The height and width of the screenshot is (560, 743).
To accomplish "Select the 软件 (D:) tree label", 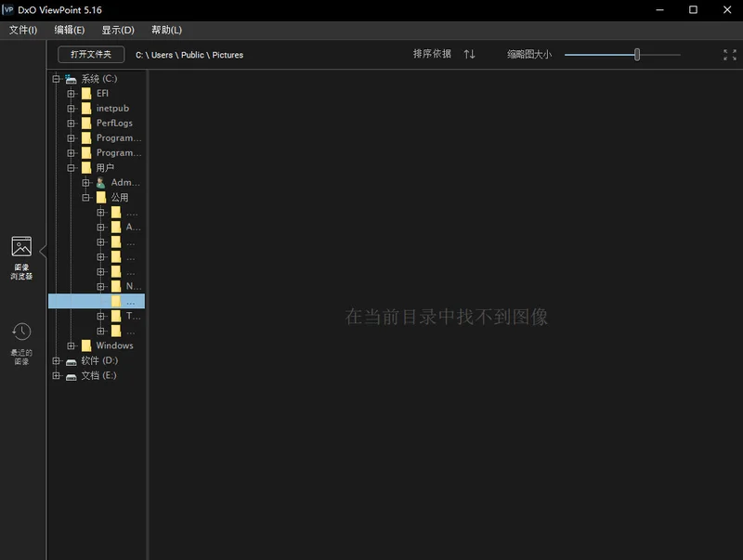I will click(99, 360).
